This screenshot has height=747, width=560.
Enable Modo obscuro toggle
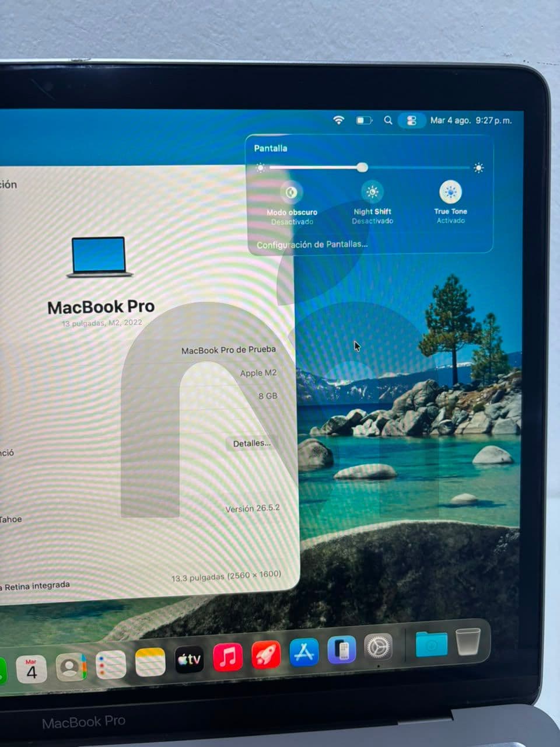click(x=291, y=192)
